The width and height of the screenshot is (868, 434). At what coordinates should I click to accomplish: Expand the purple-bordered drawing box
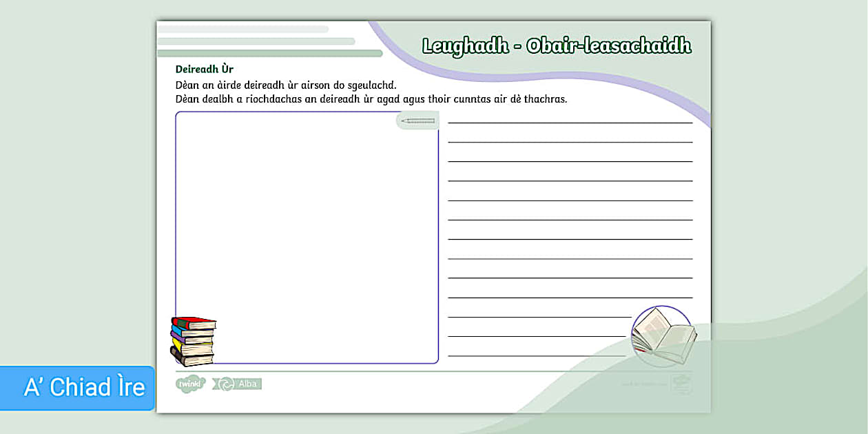307,238
